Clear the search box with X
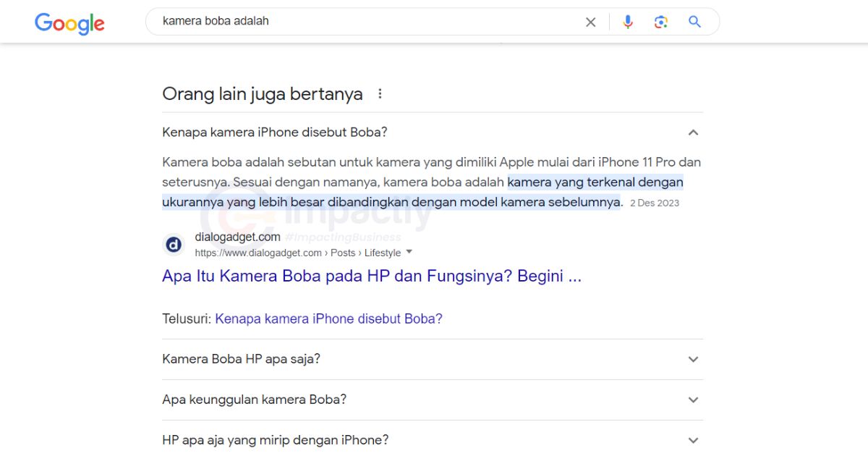Image resolution: width=868 pixels, height=456 pixels. pos(591,22)
